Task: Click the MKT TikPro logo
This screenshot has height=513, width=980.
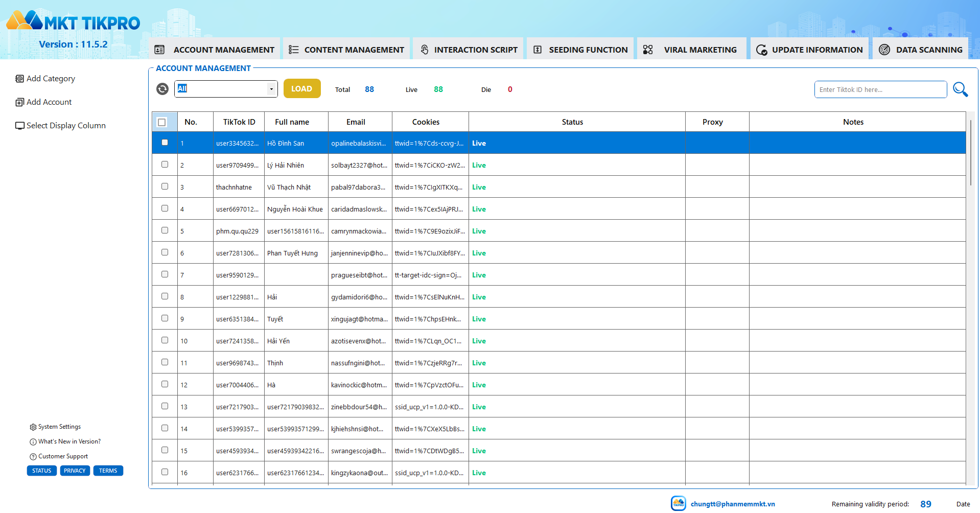Action: (x=73, y=21)
